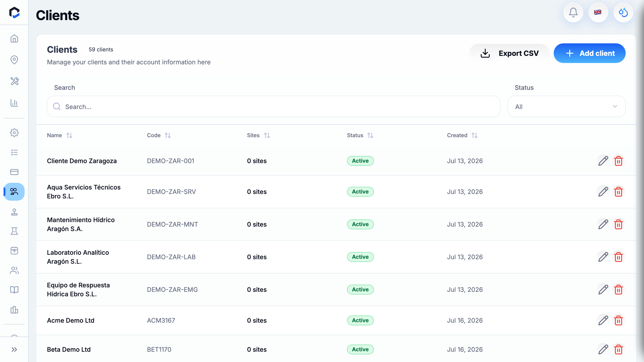Click the app logo at top left
This screenshot has height=362, width=644.
point(14,13)
